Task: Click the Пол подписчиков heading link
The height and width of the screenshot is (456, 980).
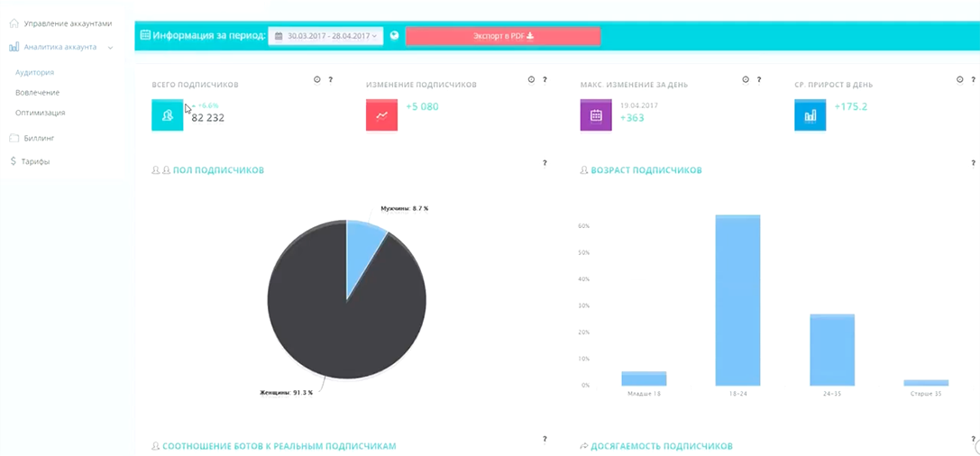Action: [218, 169]
